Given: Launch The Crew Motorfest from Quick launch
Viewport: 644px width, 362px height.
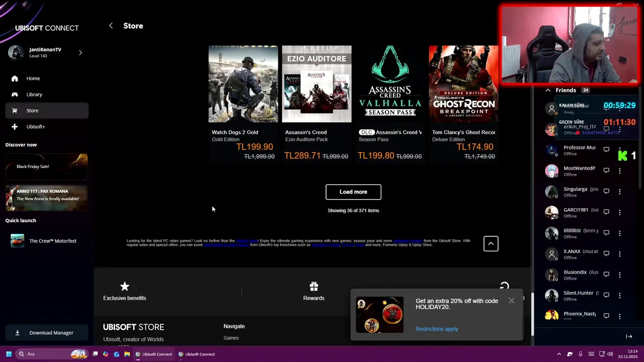Looking at the screenshot, I should (46, 241).
